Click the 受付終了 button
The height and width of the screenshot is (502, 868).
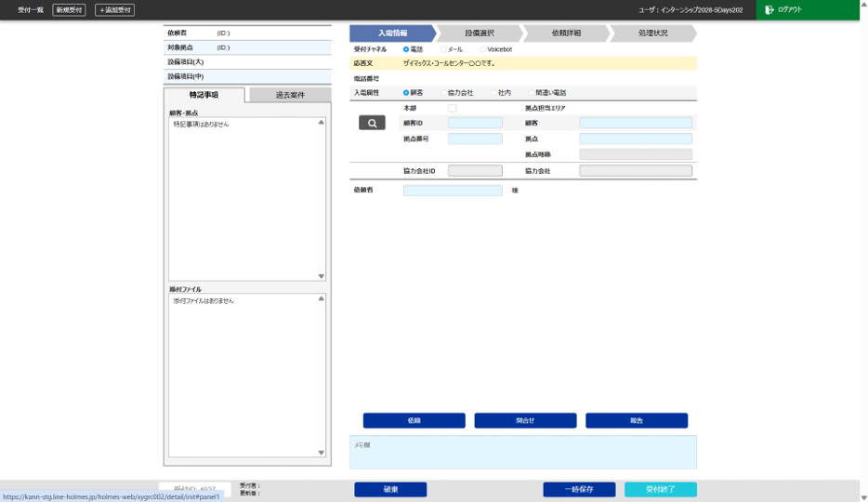pyautogui.click(x=661, y=489)
